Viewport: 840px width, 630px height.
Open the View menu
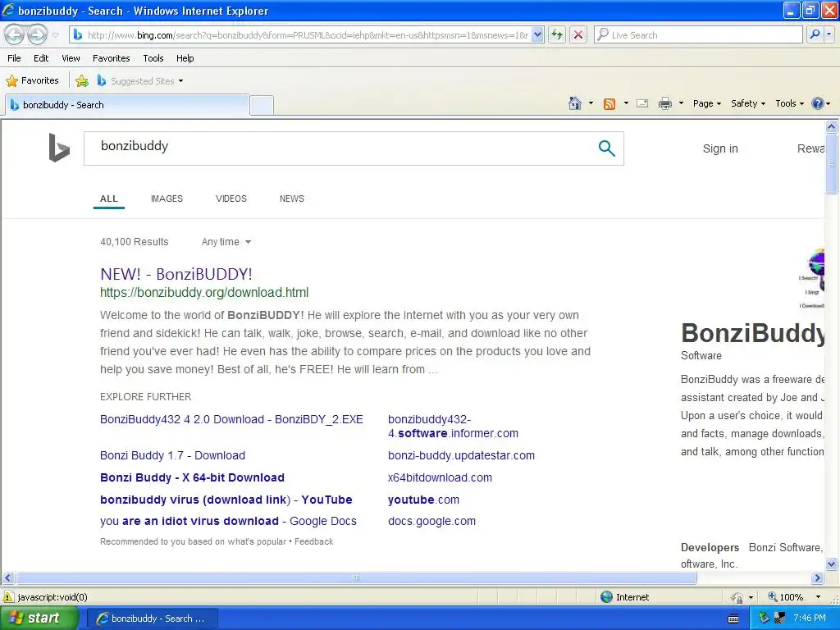tap(71, 58)
